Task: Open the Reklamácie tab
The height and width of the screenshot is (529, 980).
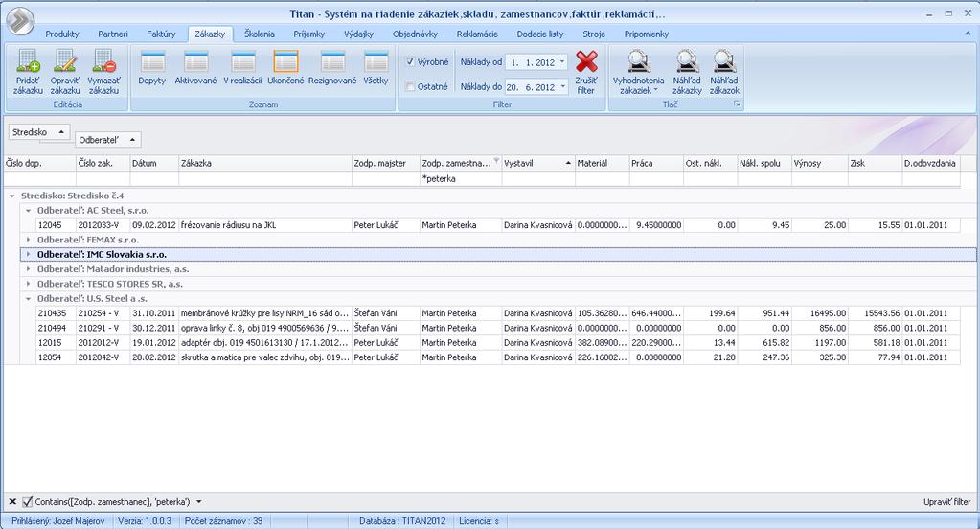Action: pos(477,34)
